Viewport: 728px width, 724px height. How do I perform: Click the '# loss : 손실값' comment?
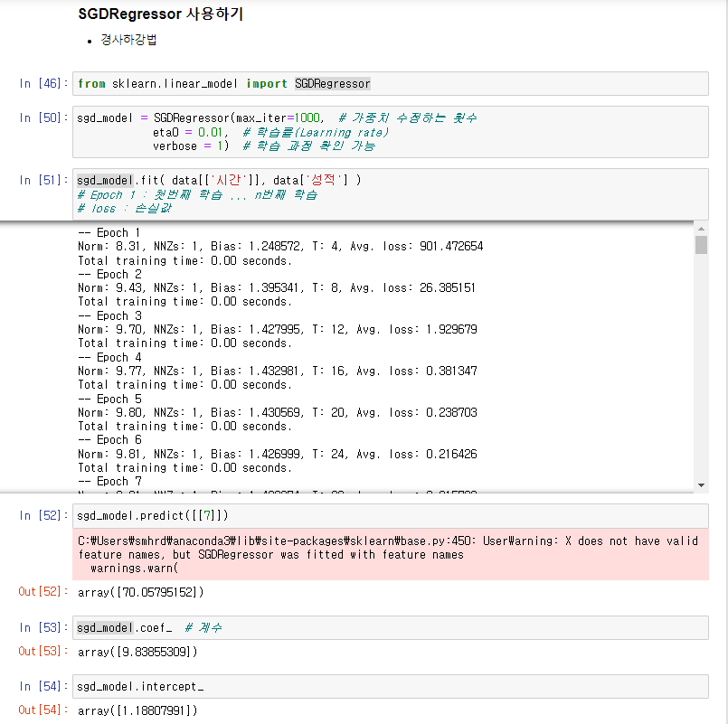coord(125,208)
